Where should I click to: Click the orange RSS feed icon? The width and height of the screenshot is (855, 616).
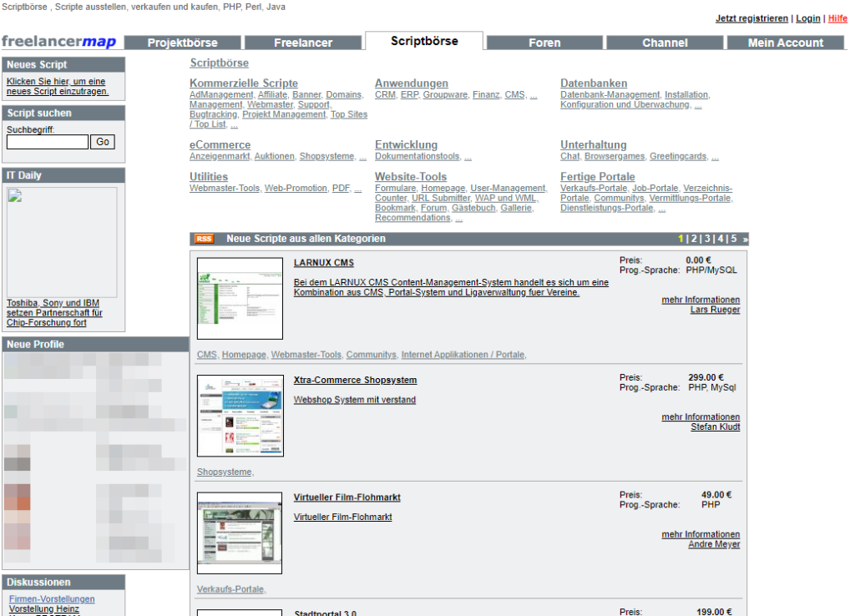pyautogui.click(x=204, y=239)
